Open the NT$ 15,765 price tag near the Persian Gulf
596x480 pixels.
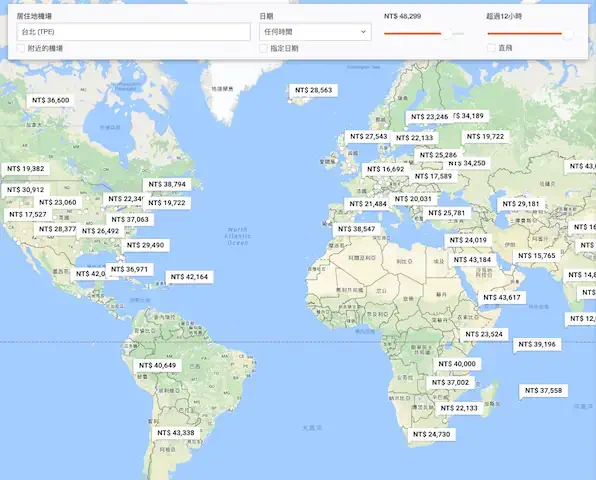pyautogui.click(x=537, y=256)
